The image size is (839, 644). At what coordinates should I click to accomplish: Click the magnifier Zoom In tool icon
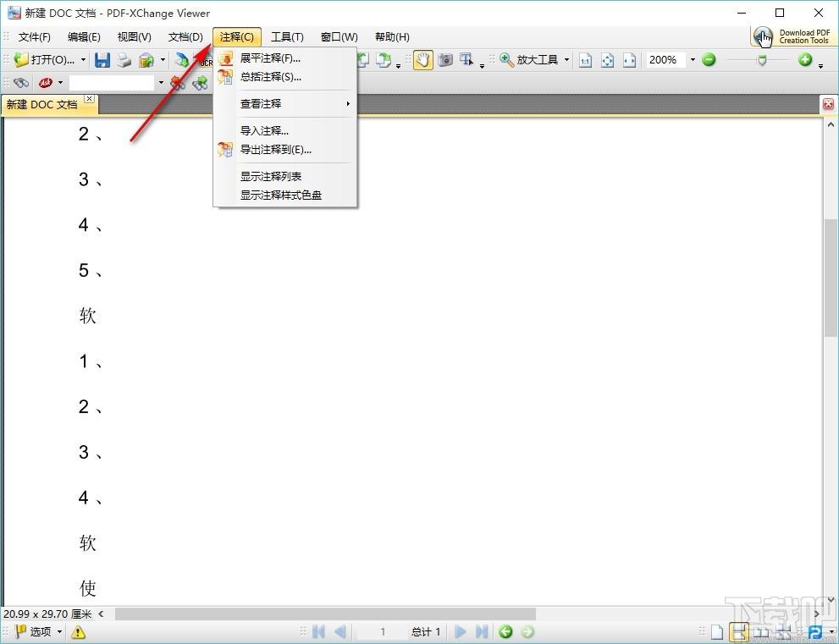[x=507, y=60]
